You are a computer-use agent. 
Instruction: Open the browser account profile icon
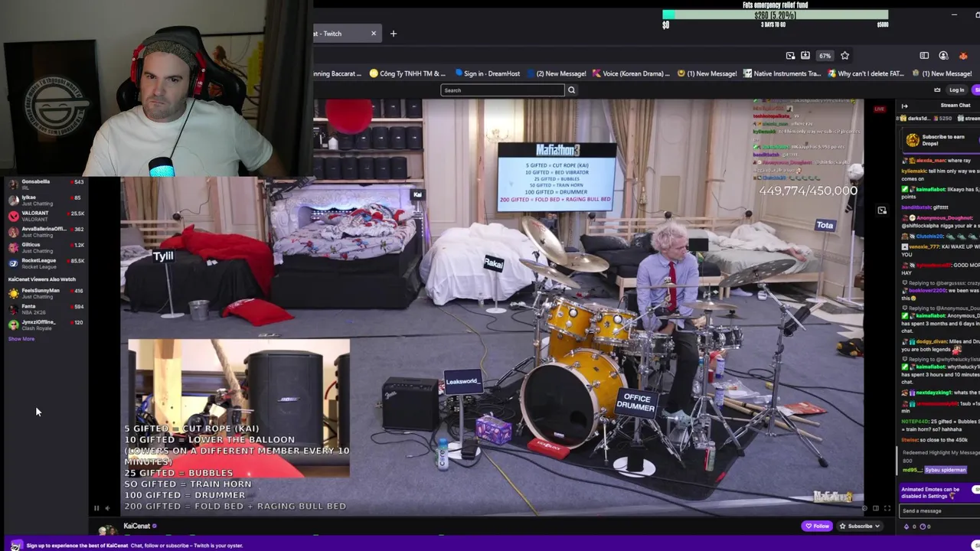tap(943, 55)
